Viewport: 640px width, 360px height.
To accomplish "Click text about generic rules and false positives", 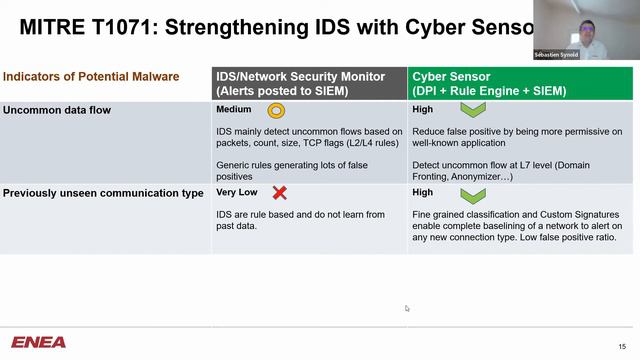I will (x=292, y=171).
